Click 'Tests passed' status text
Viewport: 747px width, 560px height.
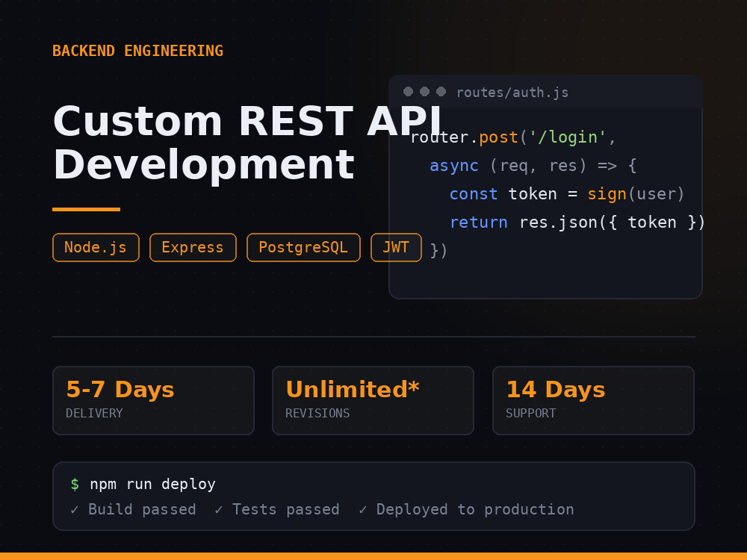pos(286,509)
